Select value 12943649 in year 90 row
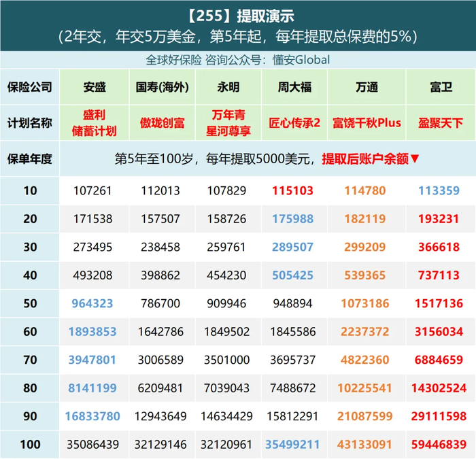 (x=160, y=416)
